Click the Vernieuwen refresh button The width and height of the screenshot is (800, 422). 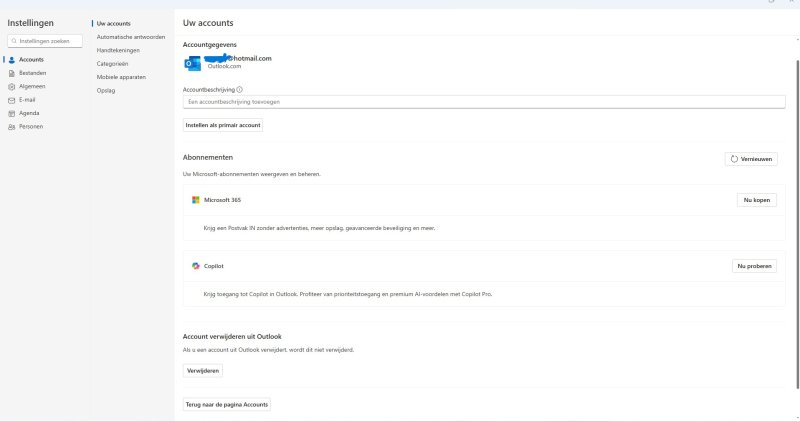click(751, 159)
